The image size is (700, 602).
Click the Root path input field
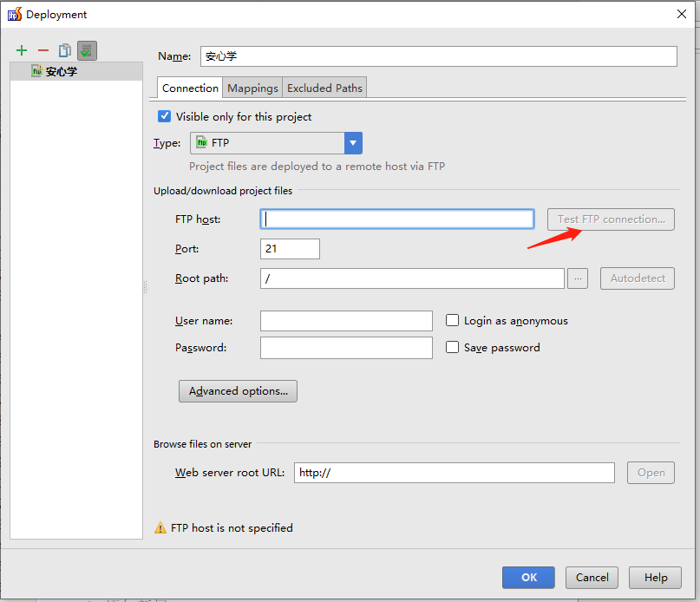point(412,278)
